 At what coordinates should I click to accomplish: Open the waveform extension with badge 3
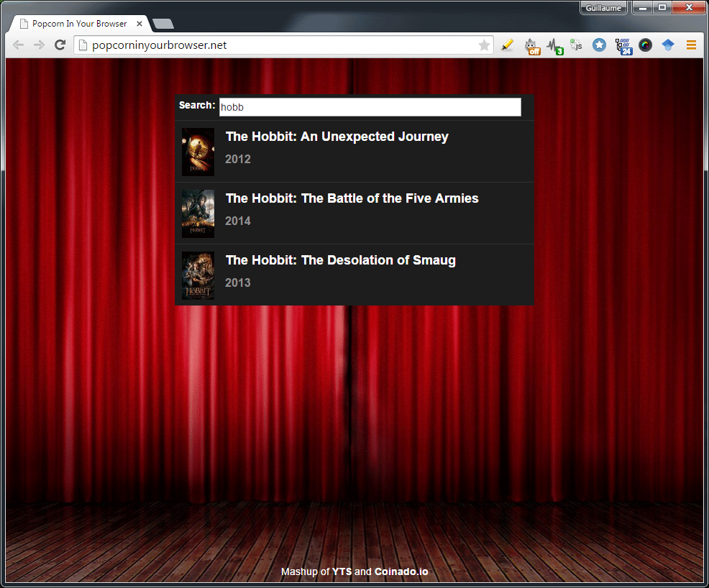[554, 46]
